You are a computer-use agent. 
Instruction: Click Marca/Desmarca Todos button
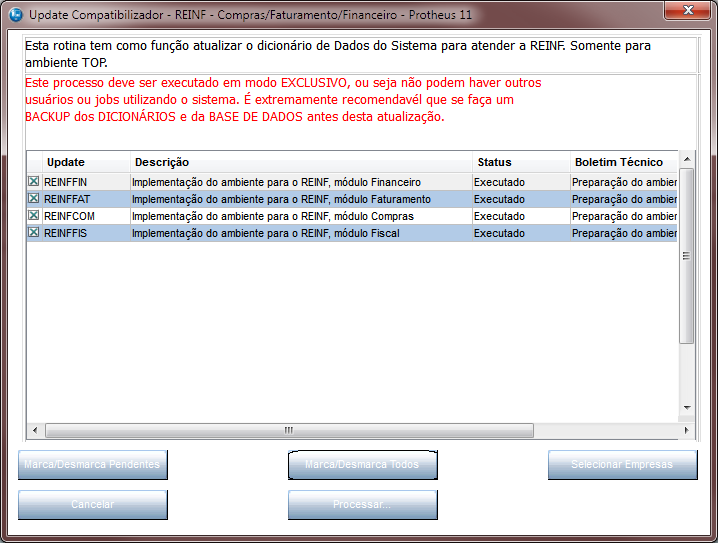[362, 464]
